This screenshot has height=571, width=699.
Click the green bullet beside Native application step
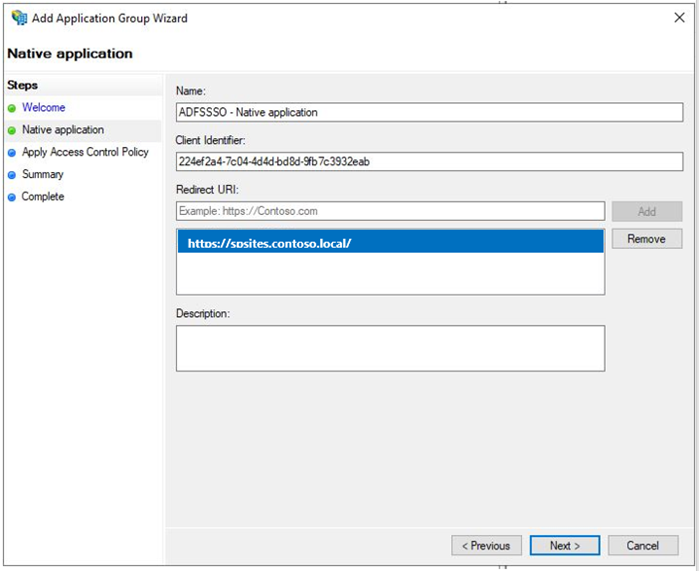[12, 130]
